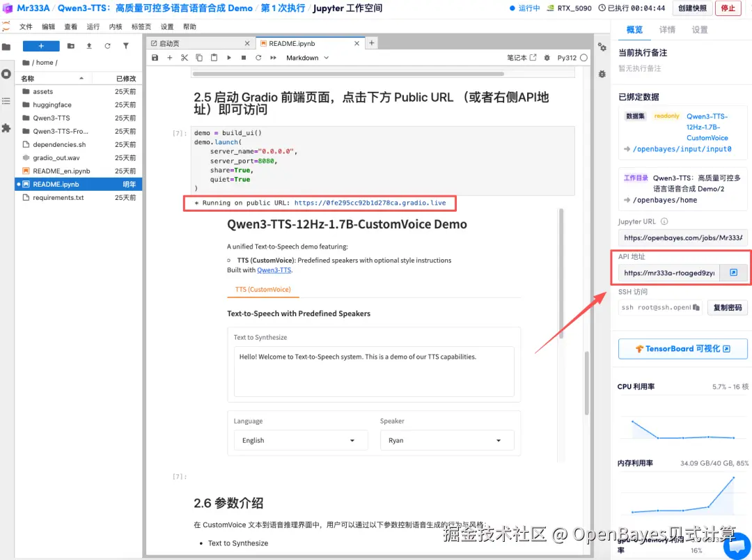Image resolution: width=752 pixels, height=560 pixels.
Task: Open the gradio.live public URL link
Action: (x=370, y=203)
